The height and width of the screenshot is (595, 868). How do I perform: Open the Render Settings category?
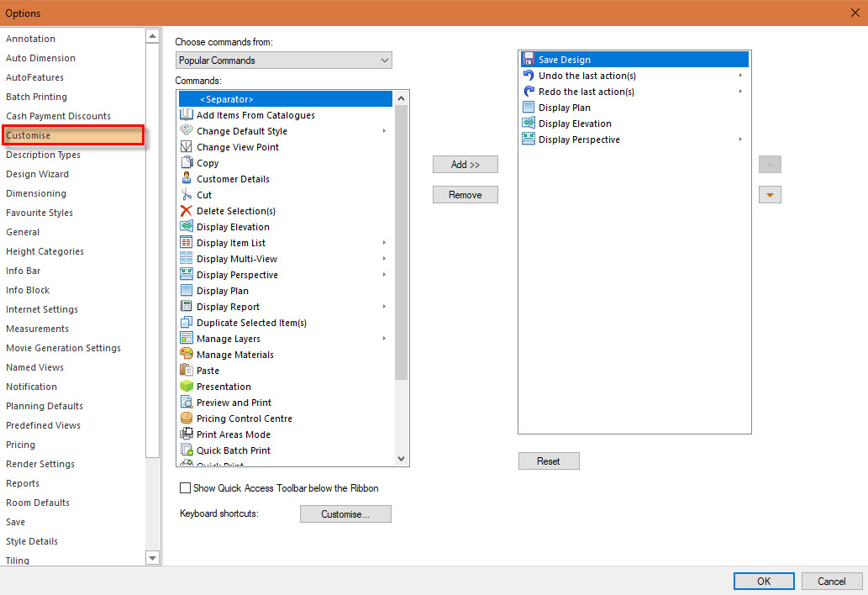pos(39,463)
